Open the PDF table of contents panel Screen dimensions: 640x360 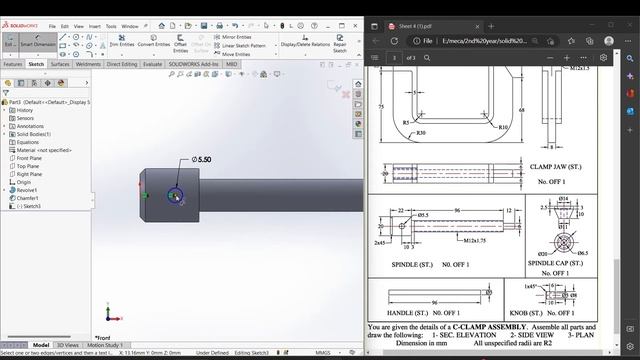pyautogui.click(x=375, y=58)
